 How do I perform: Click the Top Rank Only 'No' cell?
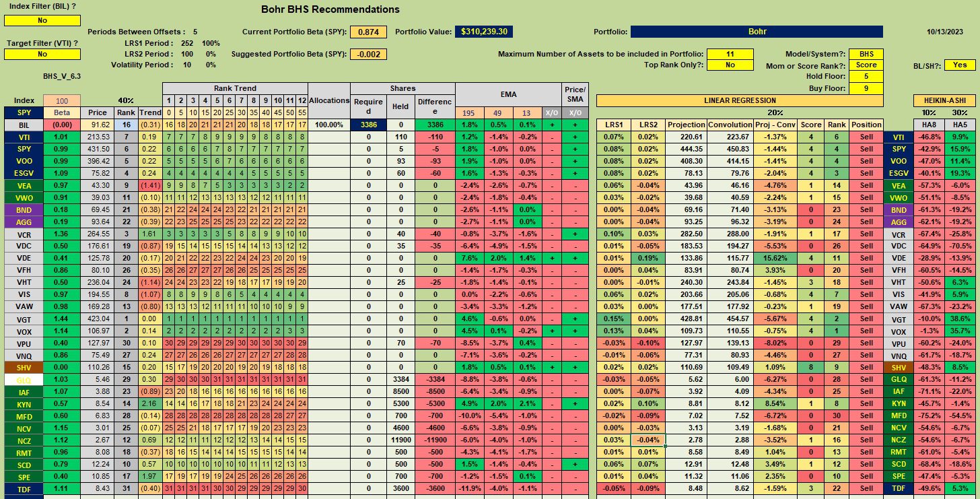[730, 65]
